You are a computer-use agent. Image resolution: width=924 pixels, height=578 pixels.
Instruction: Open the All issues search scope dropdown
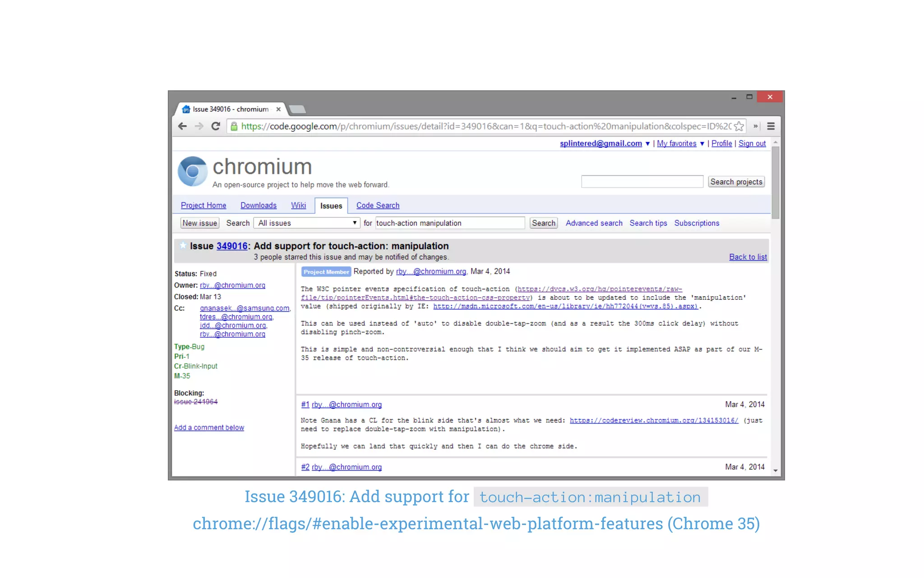(x=307, y=223)
